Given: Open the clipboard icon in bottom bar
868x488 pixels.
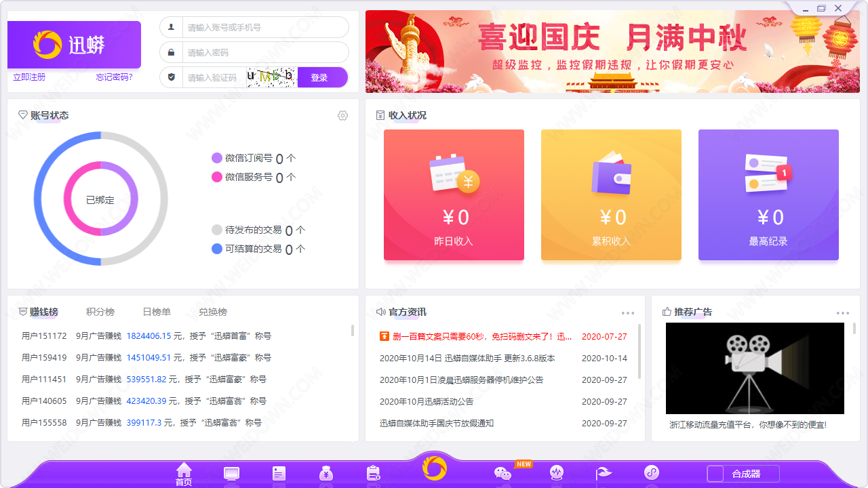Looking at the screenshot, I should click(x=373, y=473).
